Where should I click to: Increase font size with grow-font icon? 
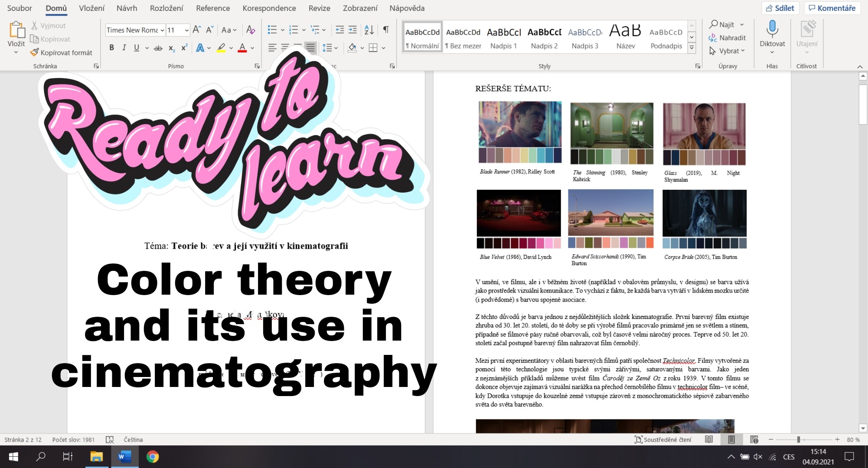(196, 29)
